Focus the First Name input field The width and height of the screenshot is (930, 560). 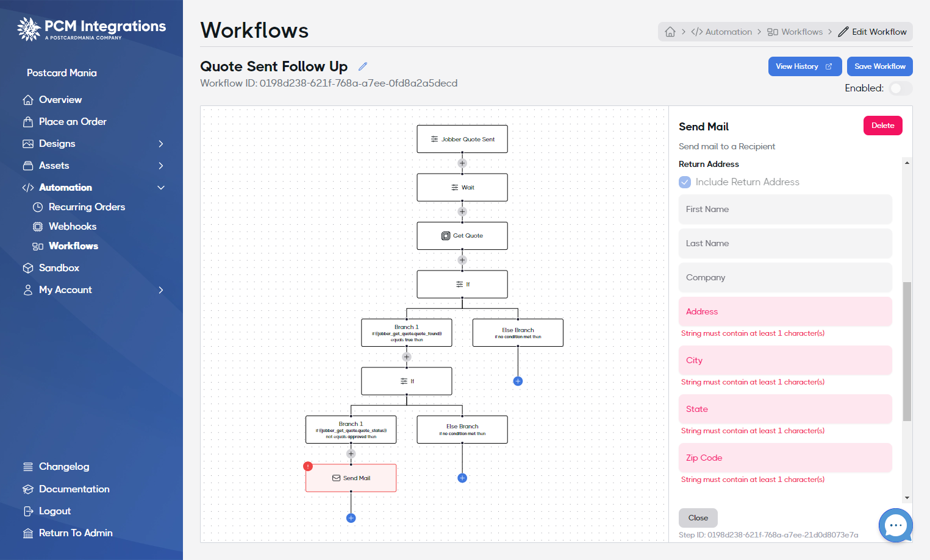pos(785,209)
